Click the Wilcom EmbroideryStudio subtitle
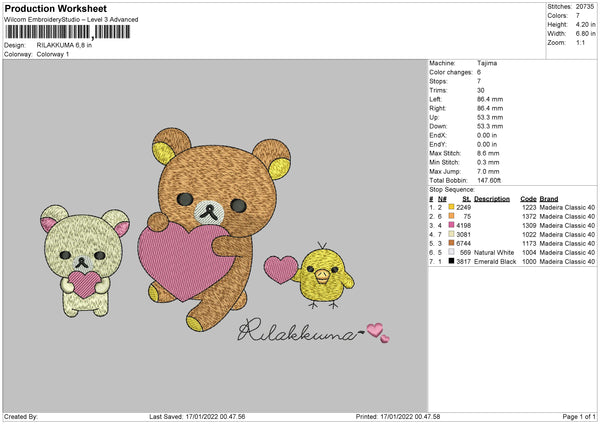Screen dimensions: 600x424 (x=71, y=20)
